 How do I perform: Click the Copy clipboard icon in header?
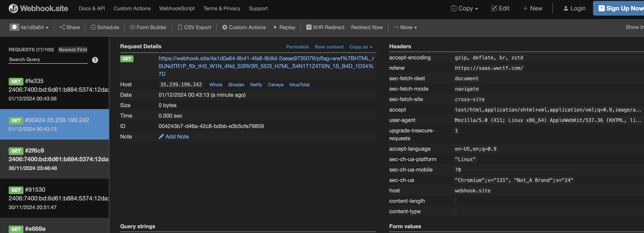click(x=453, y=8)
